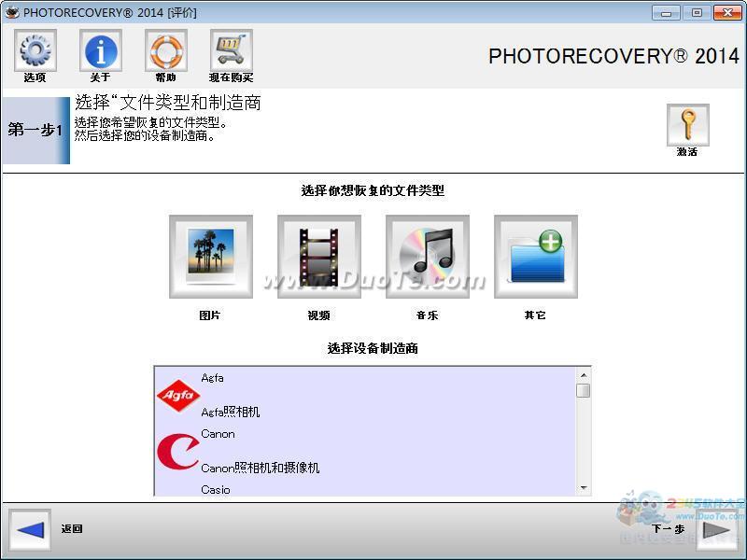The width and height of the screenshot is (747, 560).
Task: Select the 视频 video file type
Action: point(319,257)
